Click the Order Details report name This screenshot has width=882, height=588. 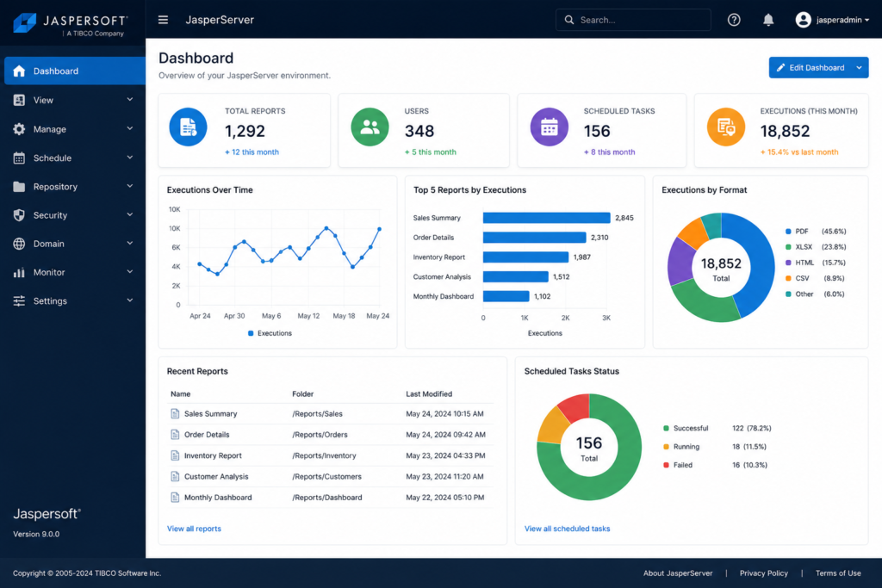[x=207, y=435]
